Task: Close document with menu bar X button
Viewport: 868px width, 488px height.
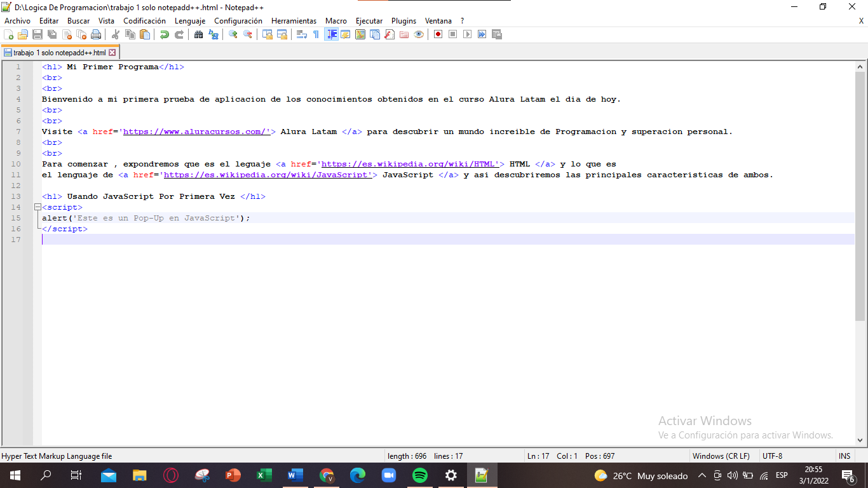Action: point(862,21)
